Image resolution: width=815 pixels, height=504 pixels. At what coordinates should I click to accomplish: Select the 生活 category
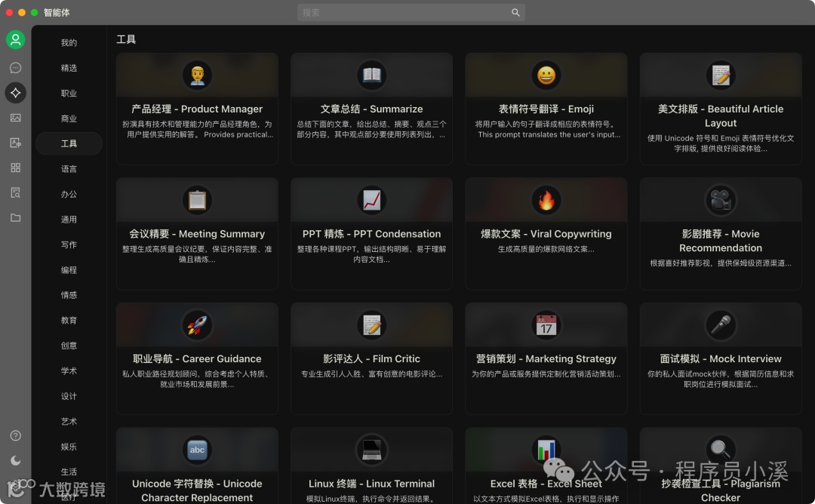[69, 472]
